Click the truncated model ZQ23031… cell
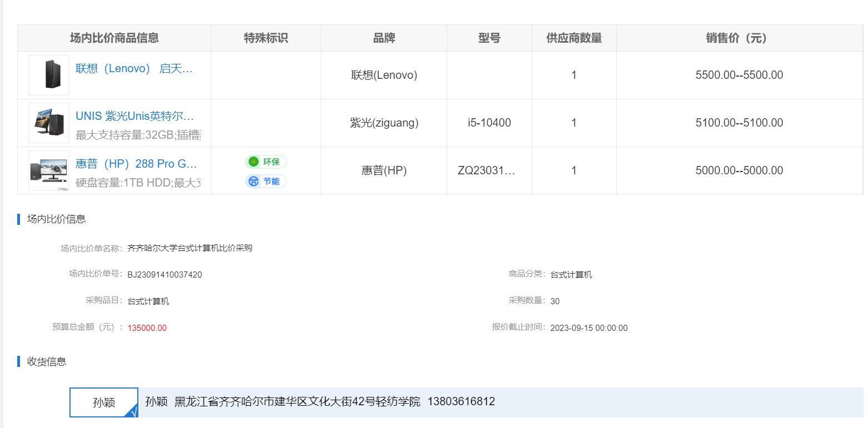This screenshot has height=428, width=868. 487,170
